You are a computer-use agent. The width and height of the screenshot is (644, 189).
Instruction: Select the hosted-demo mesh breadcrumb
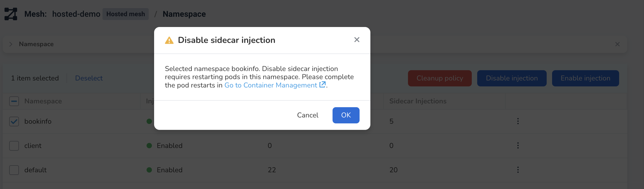pyautogui.click(x=76, y=14)
